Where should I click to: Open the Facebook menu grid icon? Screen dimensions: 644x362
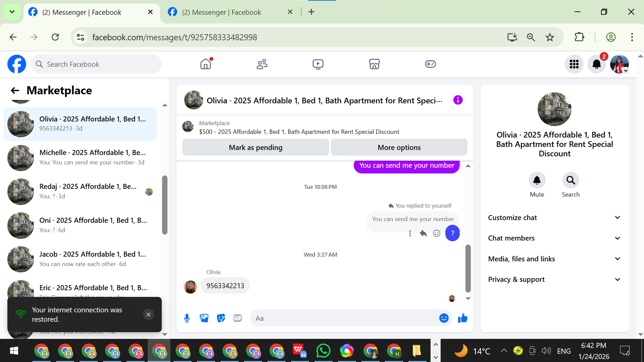574,64
